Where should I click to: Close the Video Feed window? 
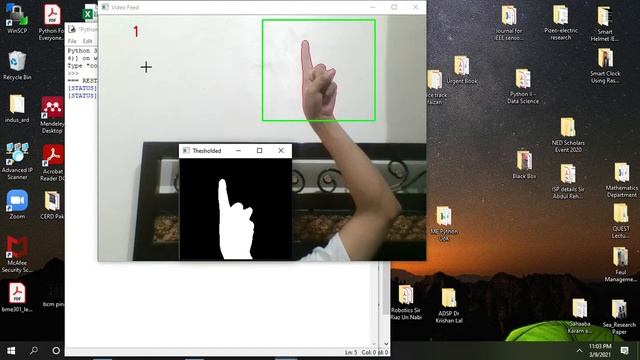[415, 7]
